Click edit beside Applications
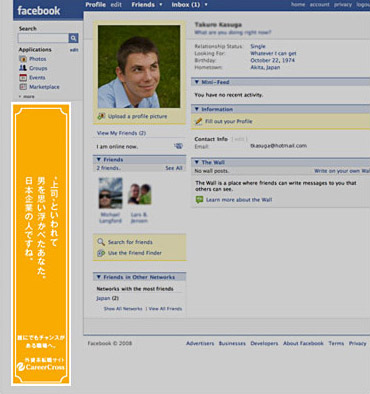Image resolution: width=370 pixels, height=394 pixels. pyautogui.click(x=74, y=50)
